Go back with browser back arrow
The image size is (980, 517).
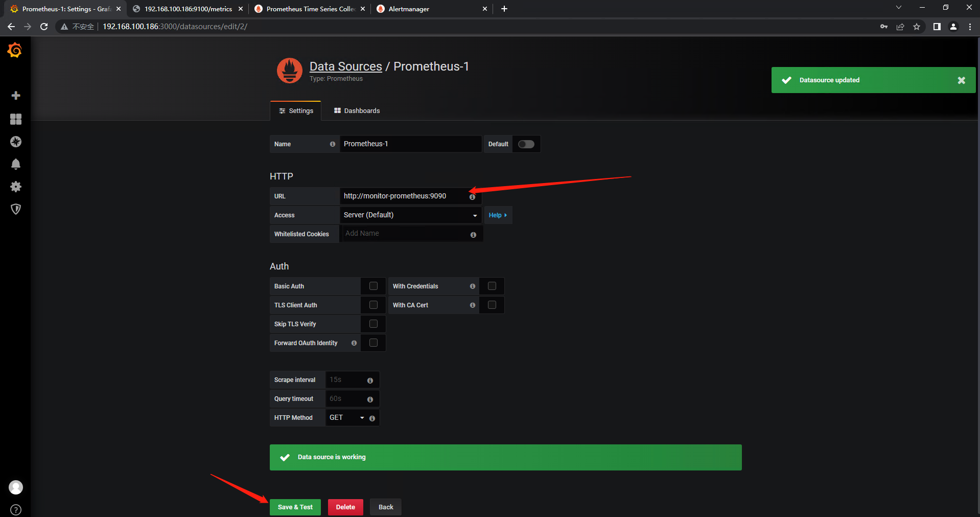(11, 27)
